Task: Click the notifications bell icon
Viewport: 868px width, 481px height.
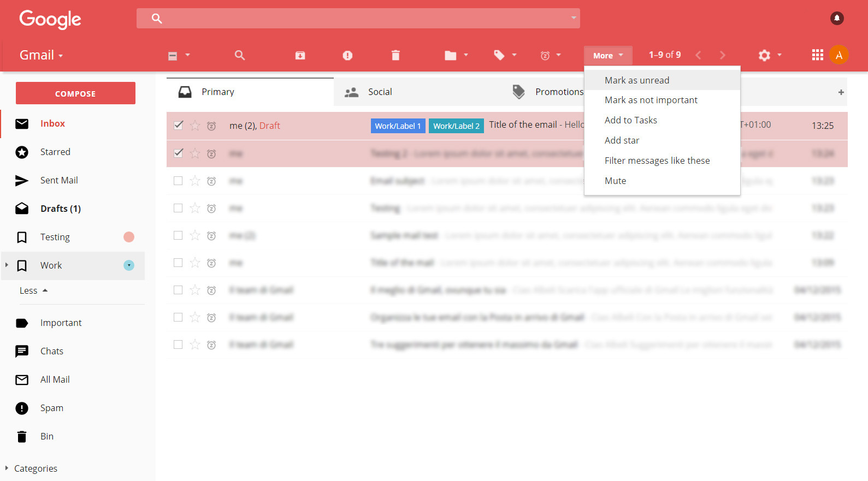Action: [837, 18]
